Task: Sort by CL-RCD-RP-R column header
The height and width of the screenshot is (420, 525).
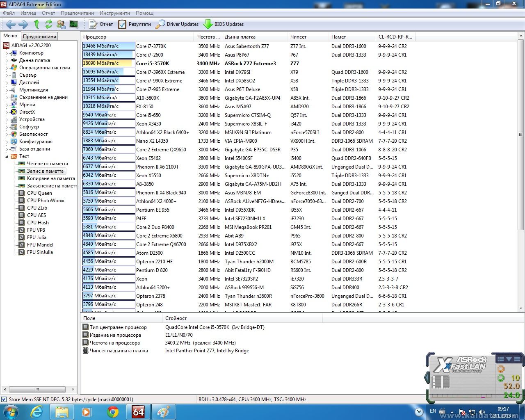Action: pos(396,37)
